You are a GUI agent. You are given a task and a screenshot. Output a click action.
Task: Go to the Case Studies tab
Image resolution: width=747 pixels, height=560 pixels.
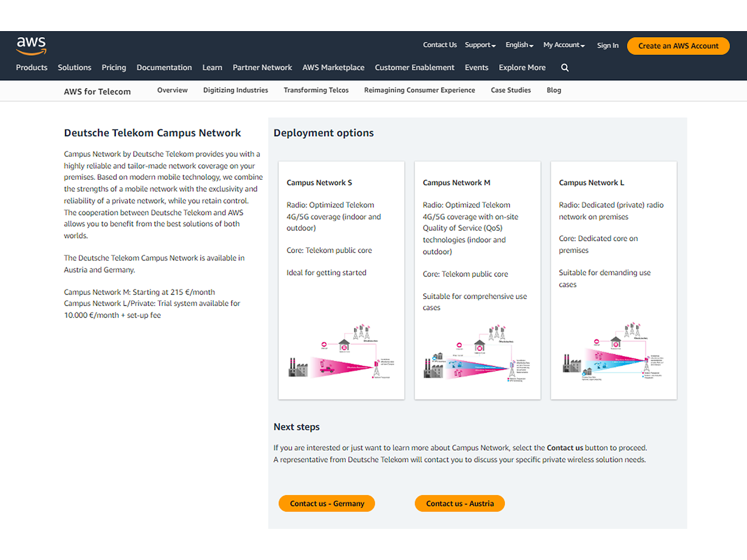(511, 90)
